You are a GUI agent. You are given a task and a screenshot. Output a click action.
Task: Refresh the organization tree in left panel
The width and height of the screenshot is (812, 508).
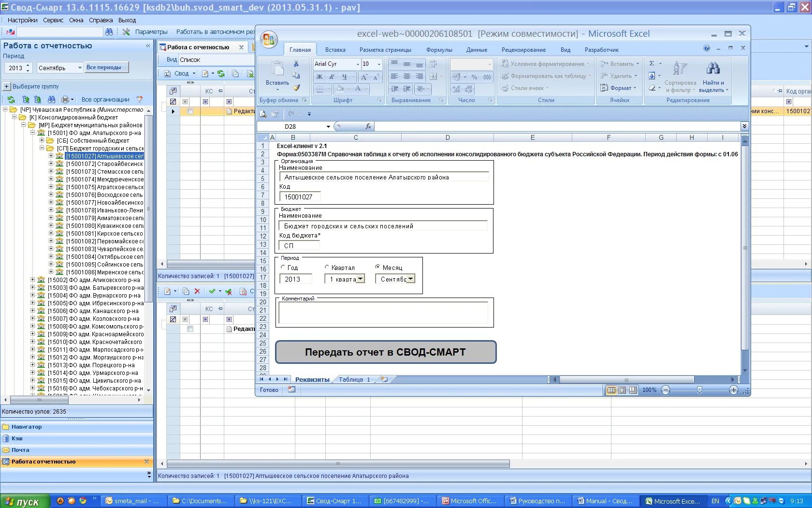coord(11,99)
